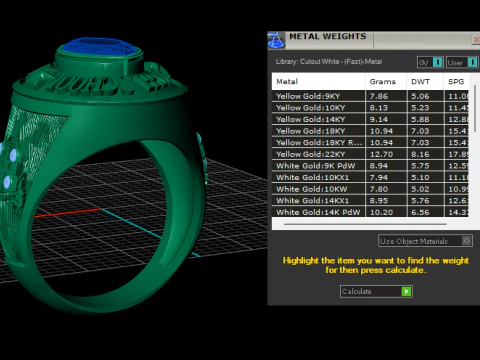480x360 pixels.
Task: Close the Metal Weights panel
Action: [x=476, y=40]
